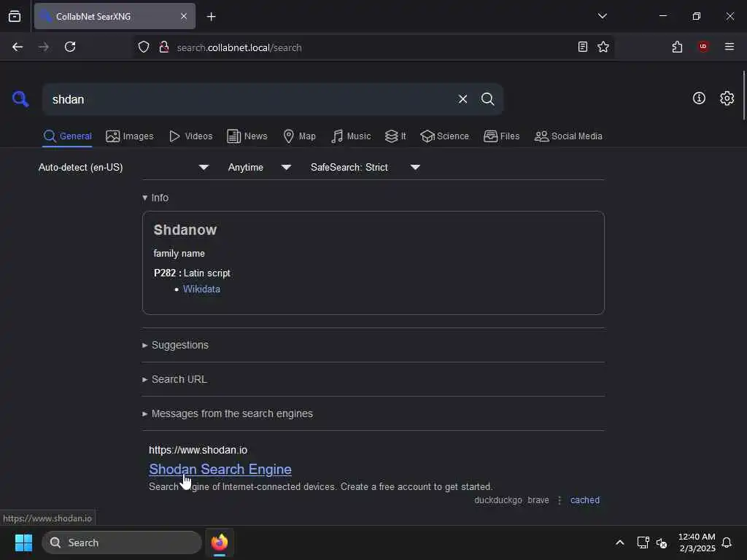The width and height of the screenshot is (747, 560).
Task: Switch to Music category
Action: (351, 136)
